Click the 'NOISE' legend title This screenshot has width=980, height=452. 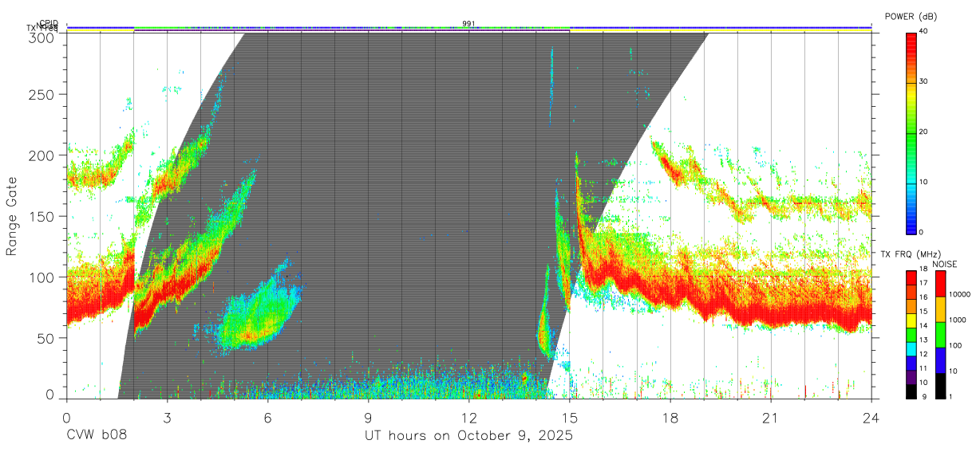coord(945,264)
